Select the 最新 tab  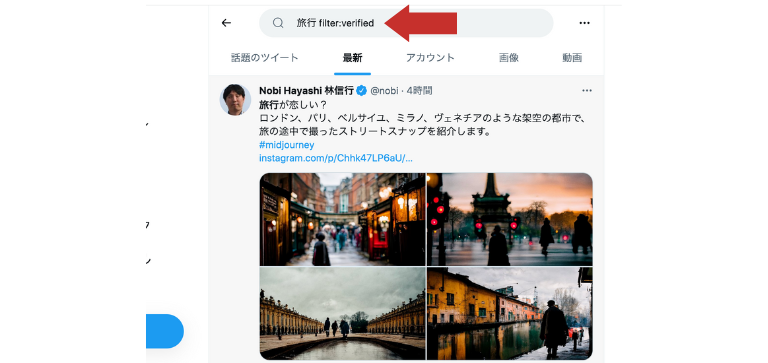tap(352, 58)
